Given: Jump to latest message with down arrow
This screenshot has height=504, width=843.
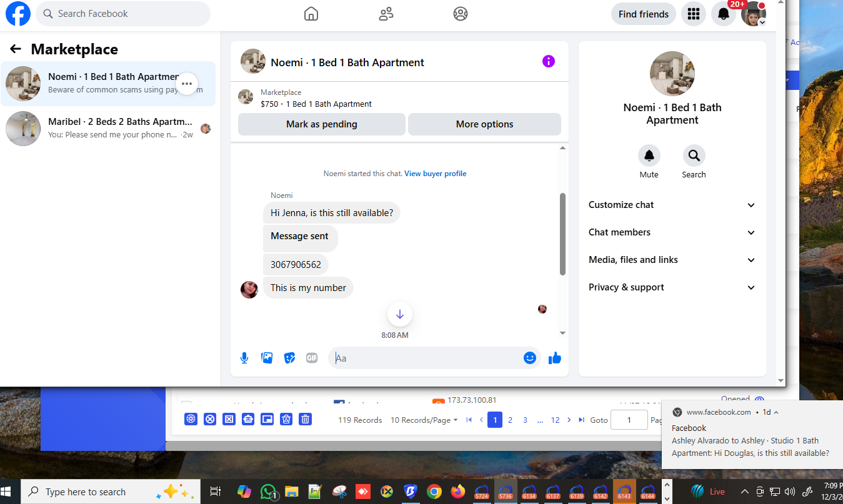Looking at the screenshot, I should (400, 314).
